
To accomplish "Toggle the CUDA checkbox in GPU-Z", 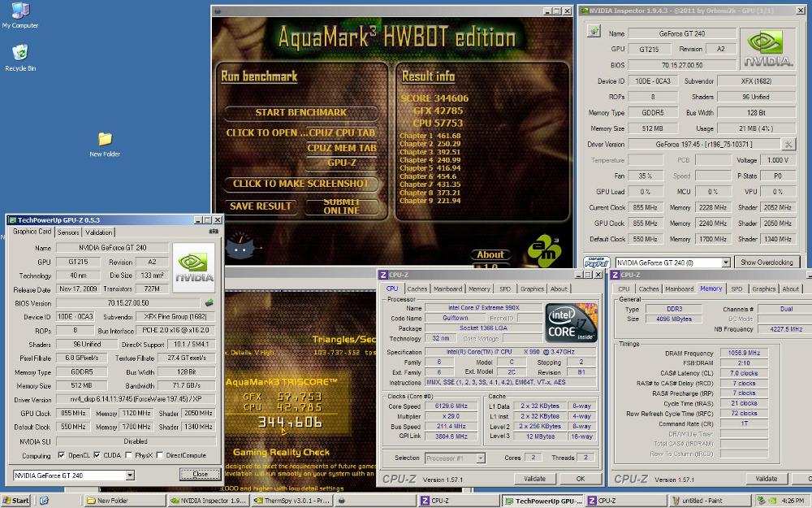I will pyautogui.click(x=97, y=455).
